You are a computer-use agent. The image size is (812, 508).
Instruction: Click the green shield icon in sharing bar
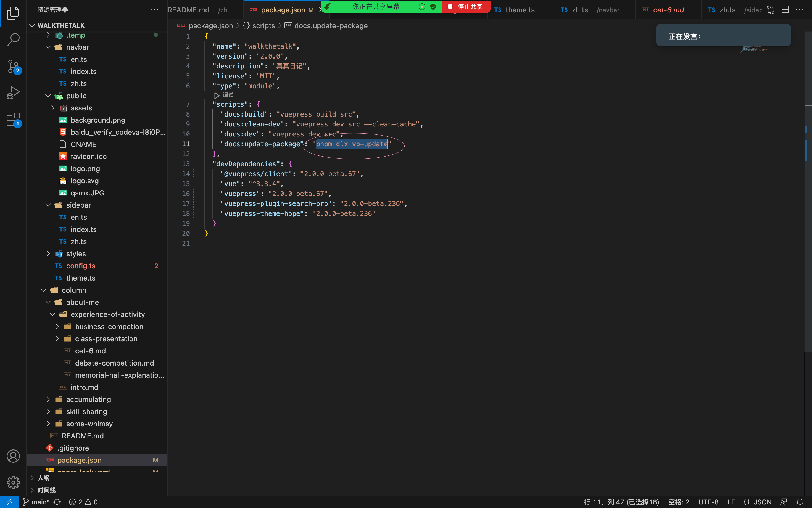pyautogui.click(x=433, y=6)
